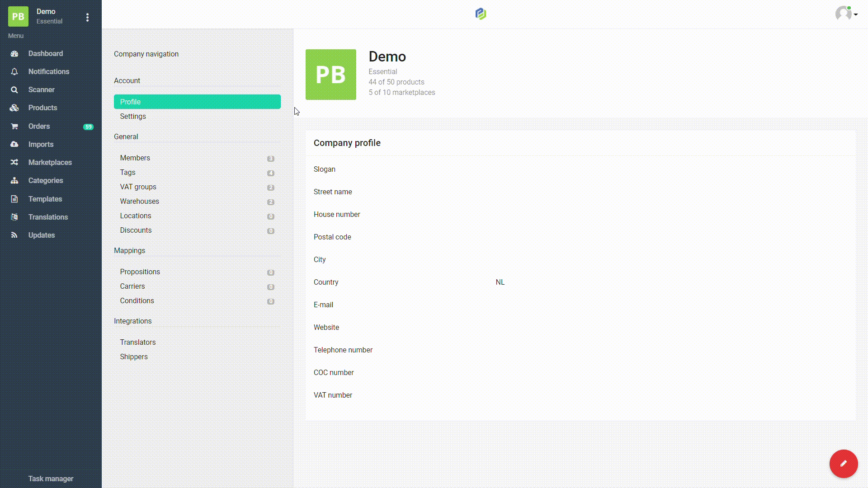Open the Dashboard gauge icon
The image size is (868, 488).
pos(14,53)
